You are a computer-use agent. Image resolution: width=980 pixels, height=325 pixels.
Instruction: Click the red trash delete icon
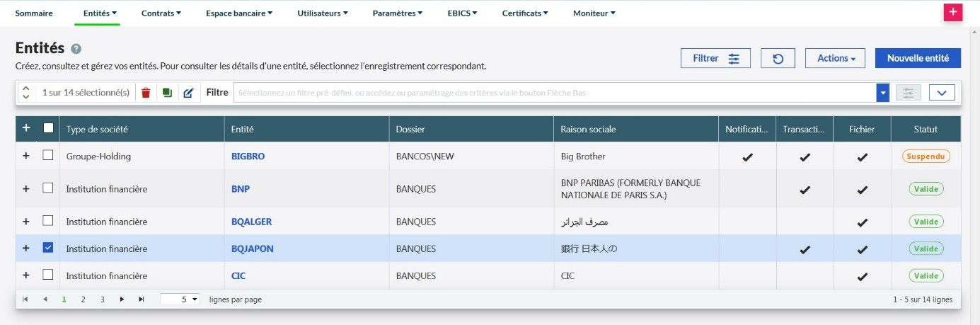146,93
